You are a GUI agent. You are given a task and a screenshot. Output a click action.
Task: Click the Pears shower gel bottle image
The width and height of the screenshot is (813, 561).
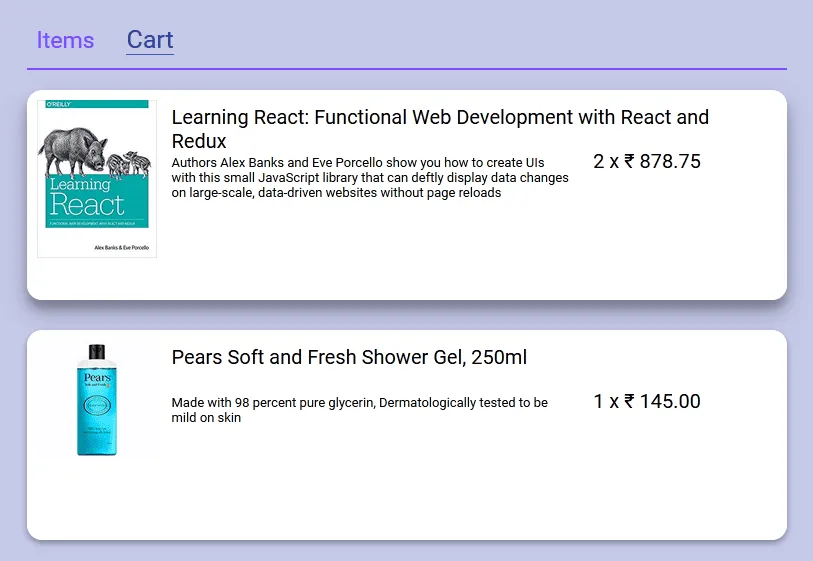(97, 400)
